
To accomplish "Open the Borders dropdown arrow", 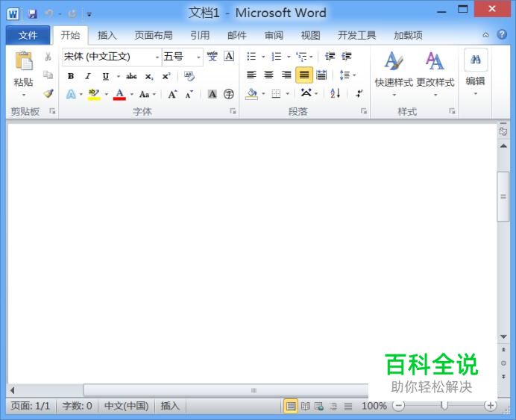I will click(x=288, y=94).
